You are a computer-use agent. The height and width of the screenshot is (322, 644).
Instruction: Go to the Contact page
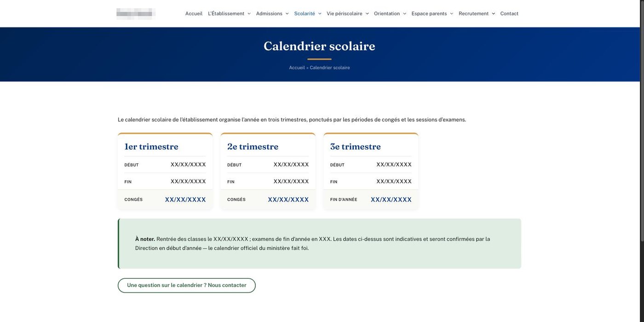click(509, 14)
